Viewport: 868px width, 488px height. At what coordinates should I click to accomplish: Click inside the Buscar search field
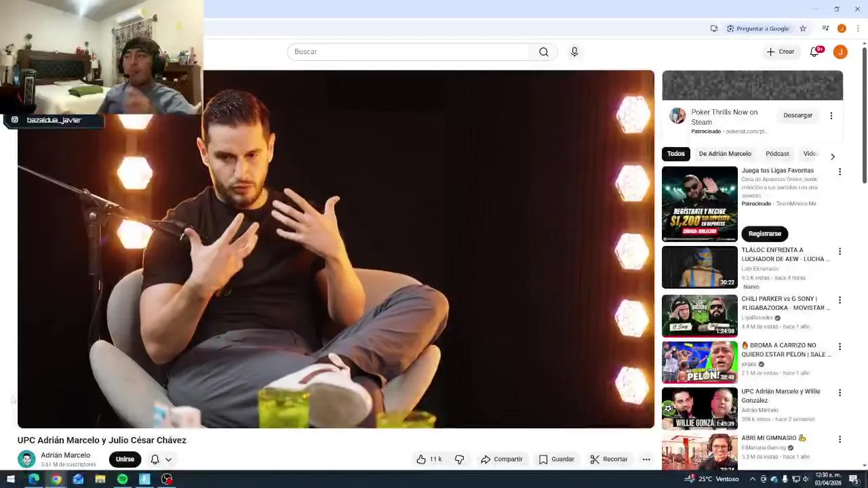click(409, 52)
